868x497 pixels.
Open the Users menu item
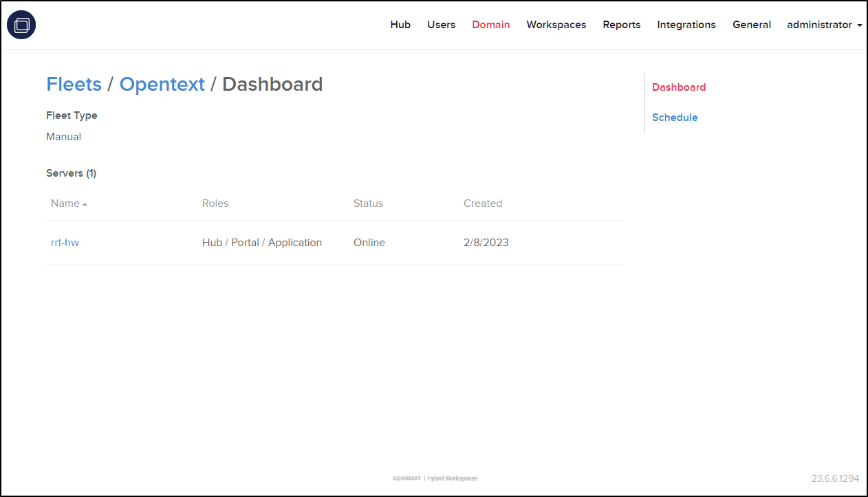point(441,25)
